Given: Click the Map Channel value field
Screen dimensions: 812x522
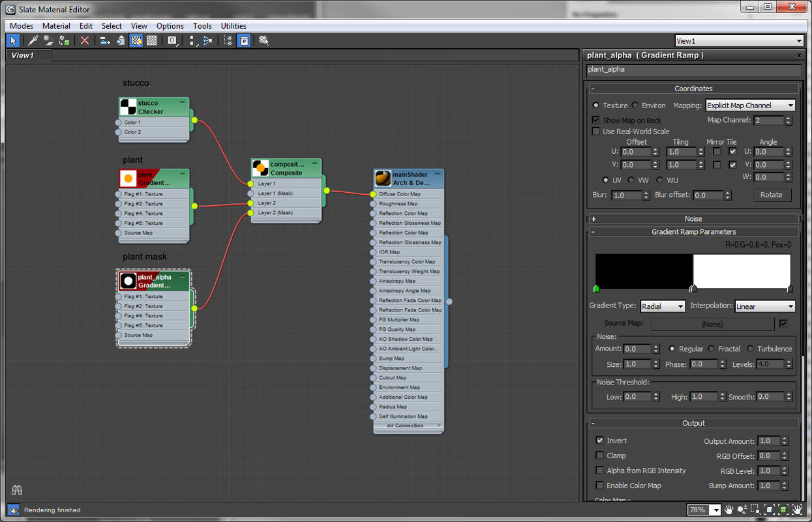Looking at the screenshot, I should point(768,121).
